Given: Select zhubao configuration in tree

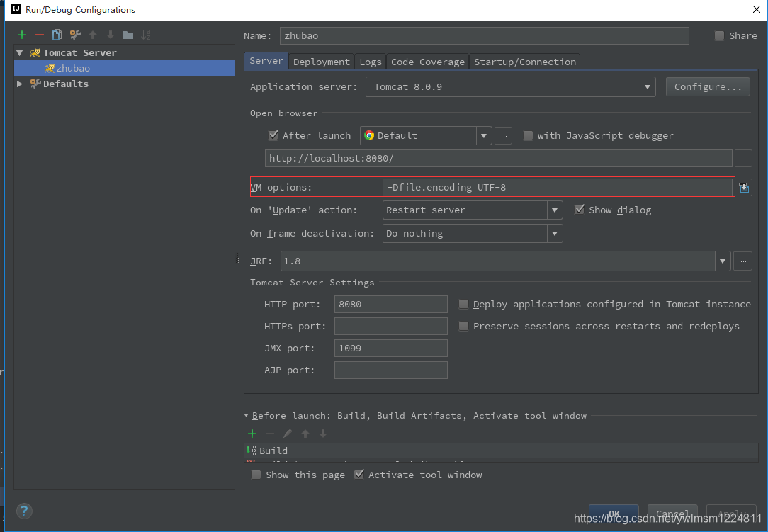Looking at the screenshot, I should [125, 68].
